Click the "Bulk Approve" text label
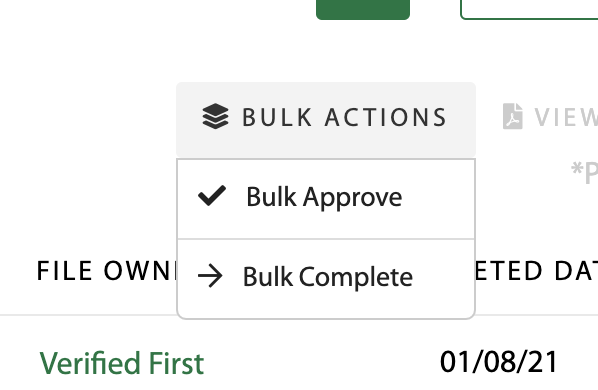 [x=324, y=198]
